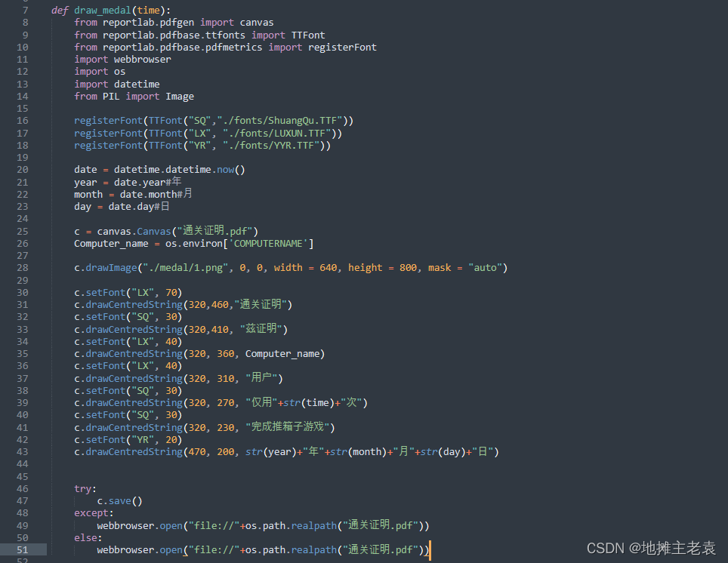The image size is (728, 563).
Task: Click webbrowser.open on line 49
Action: tap(140, 526)
